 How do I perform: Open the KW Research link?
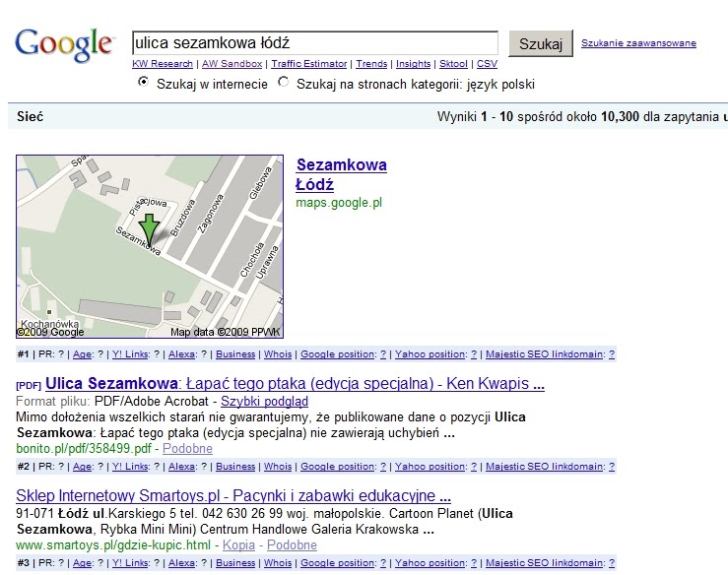pyautogui.click(x=163, y=64)
